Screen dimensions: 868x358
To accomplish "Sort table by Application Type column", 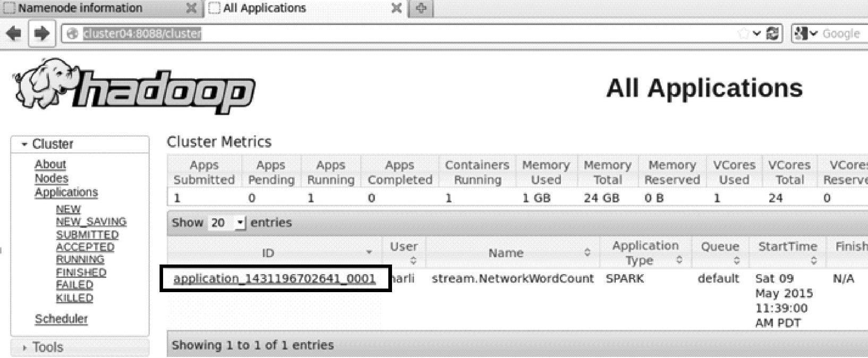I will 645,253.
